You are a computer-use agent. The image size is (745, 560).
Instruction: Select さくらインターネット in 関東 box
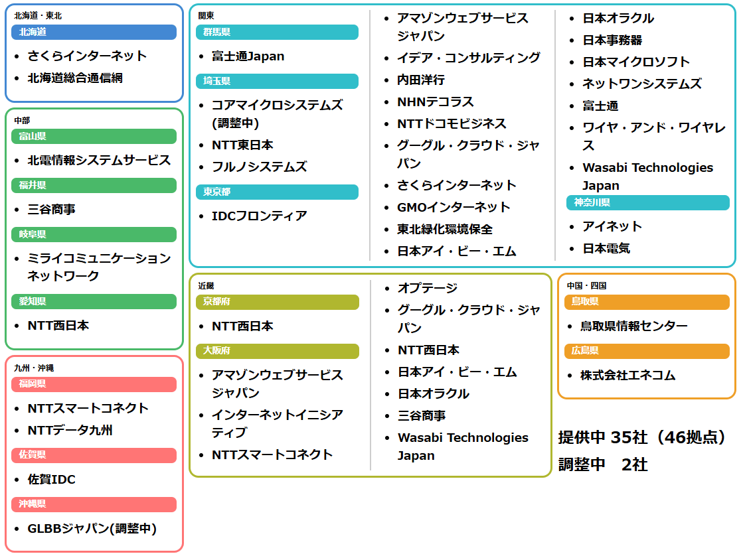(x=457, y=185)
